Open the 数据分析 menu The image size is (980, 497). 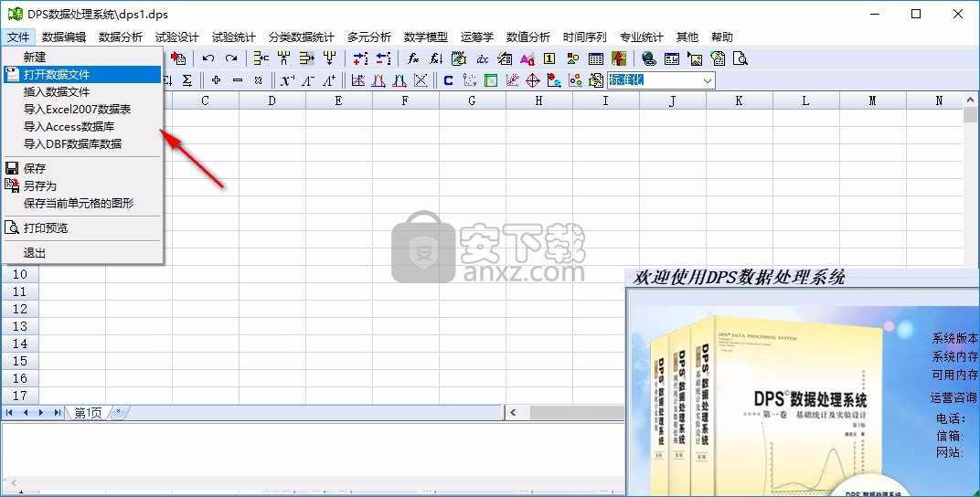[x=121, y=37]
